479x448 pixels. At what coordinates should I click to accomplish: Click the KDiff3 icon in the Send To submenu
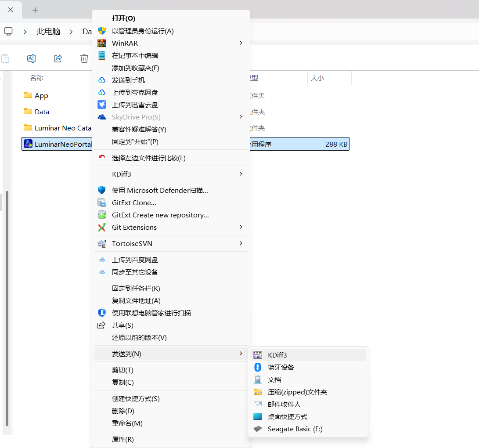(258, 355)
